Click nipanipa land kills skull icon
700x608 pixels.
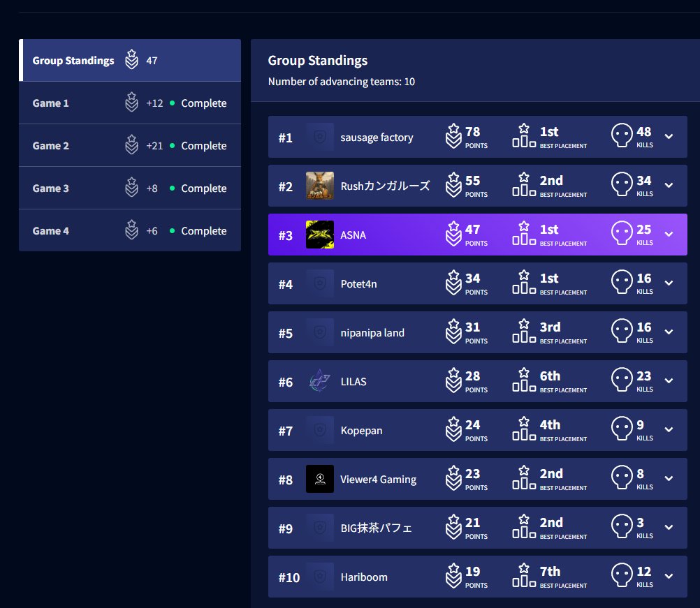pyautogui.click(x=622, y=331)
